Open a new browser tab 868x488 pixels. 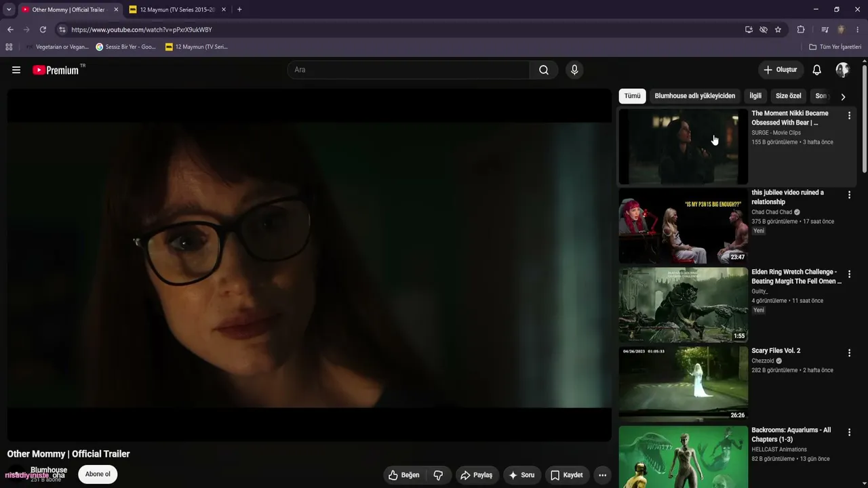(239, 9)
